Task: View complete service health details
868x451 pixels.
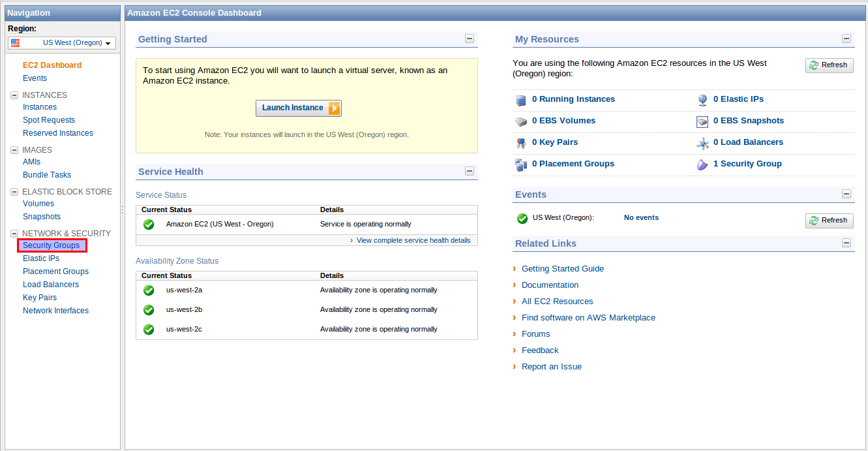Action: pyautogui.click(x=413, y=240)
